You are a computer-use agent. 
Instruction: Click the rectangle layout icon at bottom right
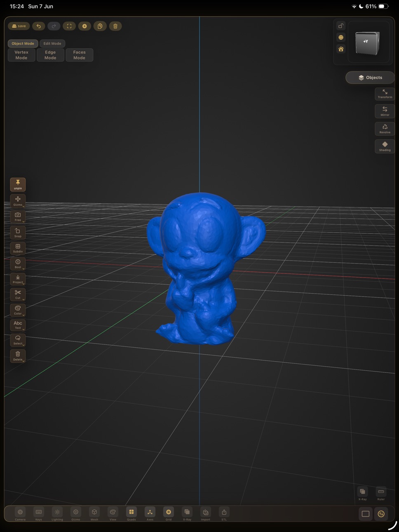click(x=366, y=514)
